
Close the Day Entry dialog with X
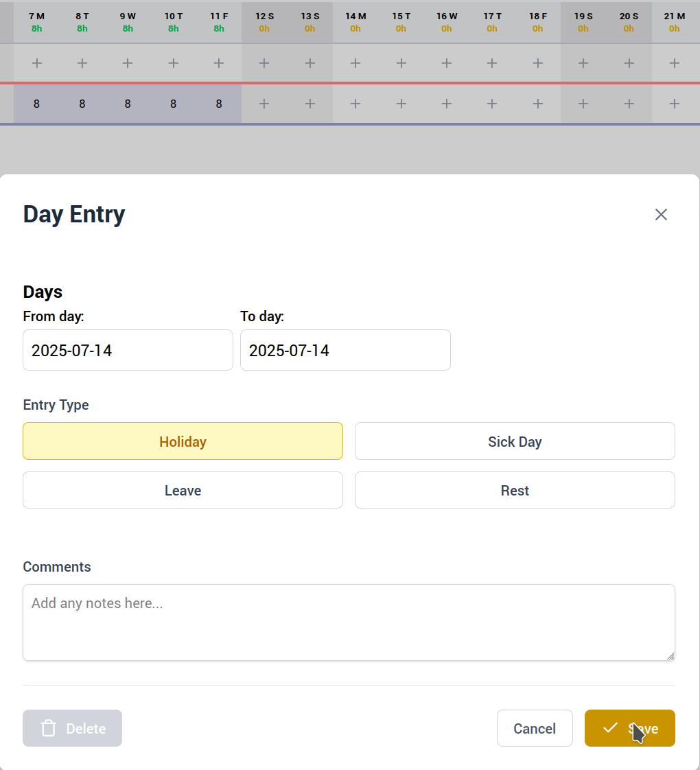coord(661,214)
